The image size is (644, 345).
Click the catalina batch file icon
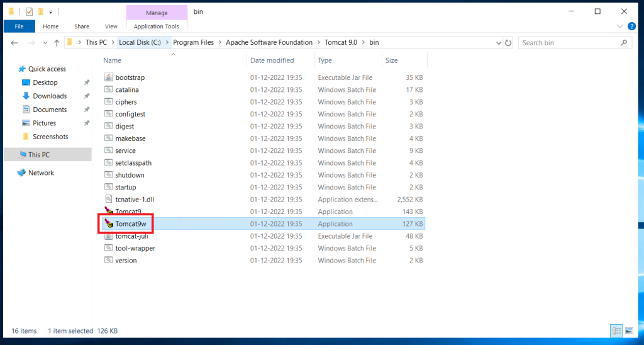tap(108, 89)
